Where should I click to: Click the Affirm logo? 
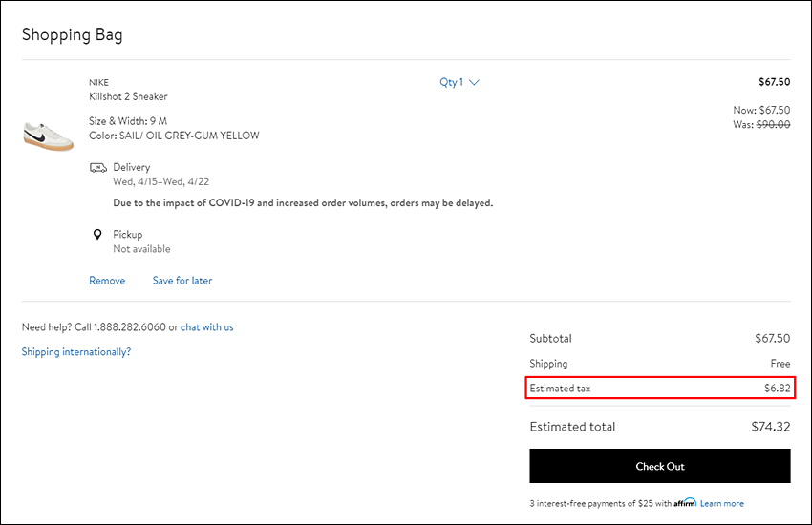[x=685, y=502]
